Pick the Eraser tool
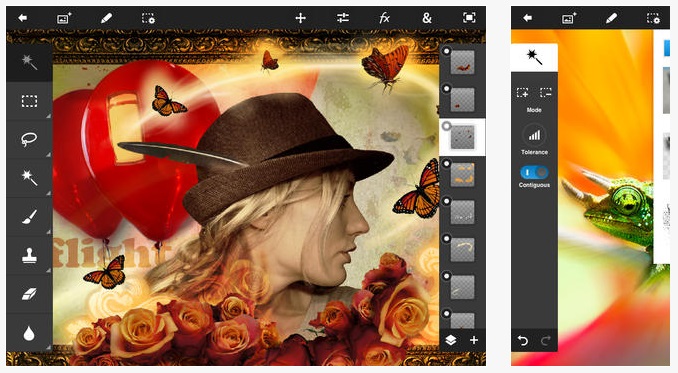Screen dimensions: 678x373 click(x=29, y=294)
